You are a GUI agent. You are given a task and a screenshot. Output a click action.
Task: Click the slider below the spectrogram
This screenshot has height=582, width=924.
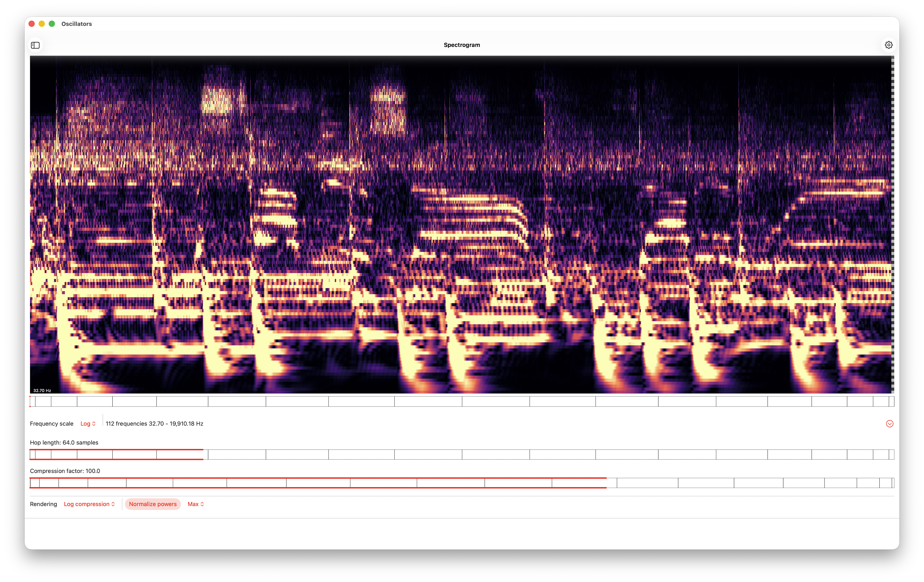462,401
